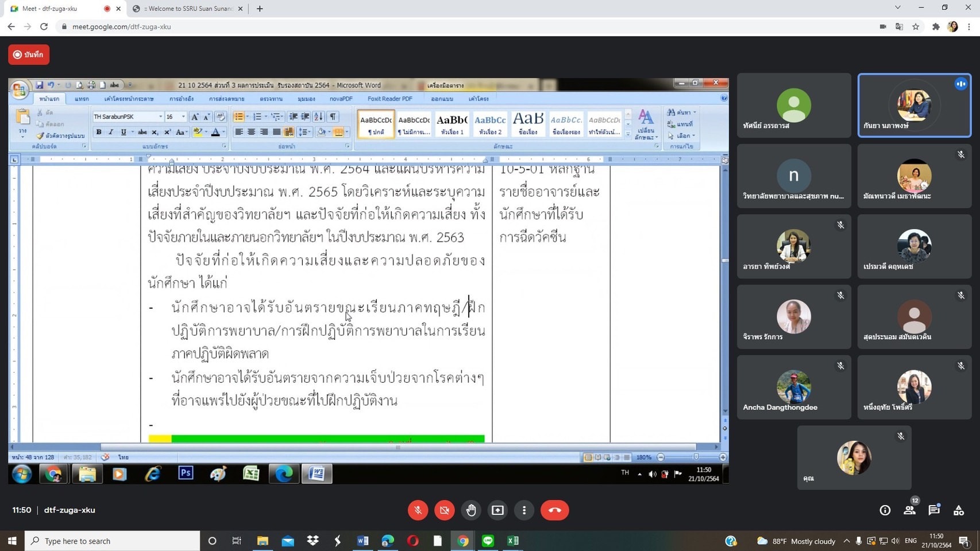Click the red leave call button
The height and width of the screenshot is (551, 980).
554,510
